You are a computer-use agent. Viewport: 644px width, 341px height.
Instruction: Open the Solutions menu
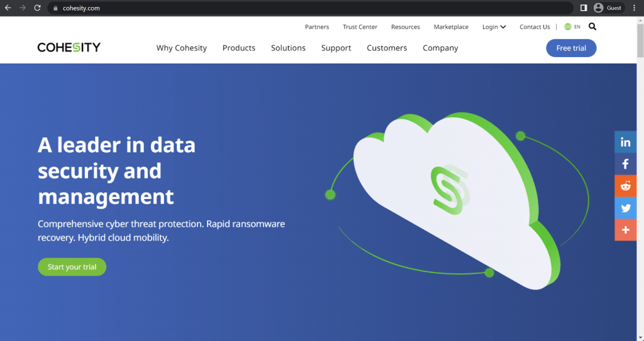pos(288,48)
